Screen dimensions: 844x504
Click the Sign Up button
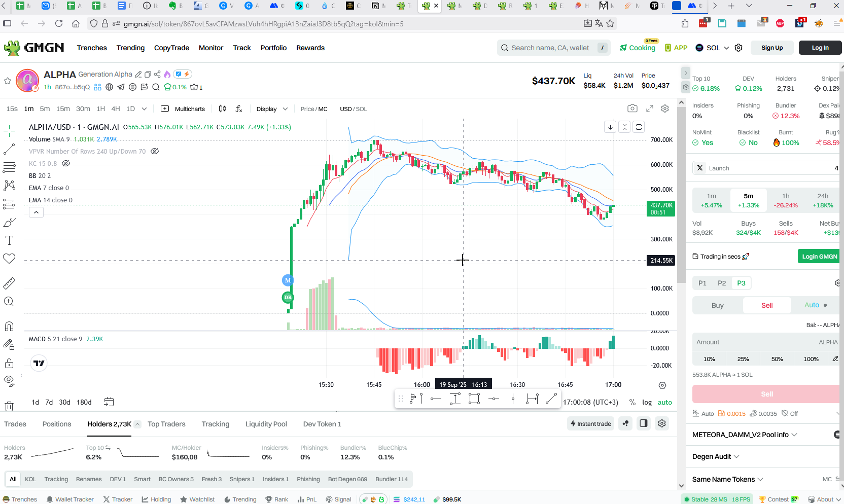pos(772,48)
